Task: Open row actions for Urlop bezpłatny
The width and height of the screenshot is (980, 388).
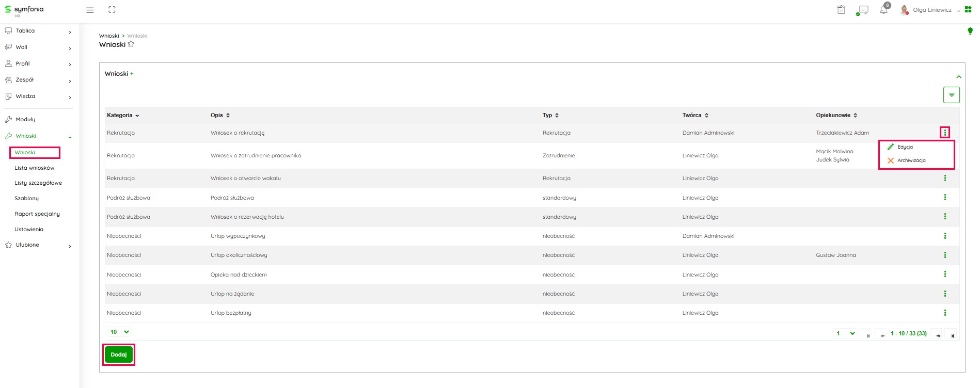Action: pyautogui.click(x=945, y=313)
